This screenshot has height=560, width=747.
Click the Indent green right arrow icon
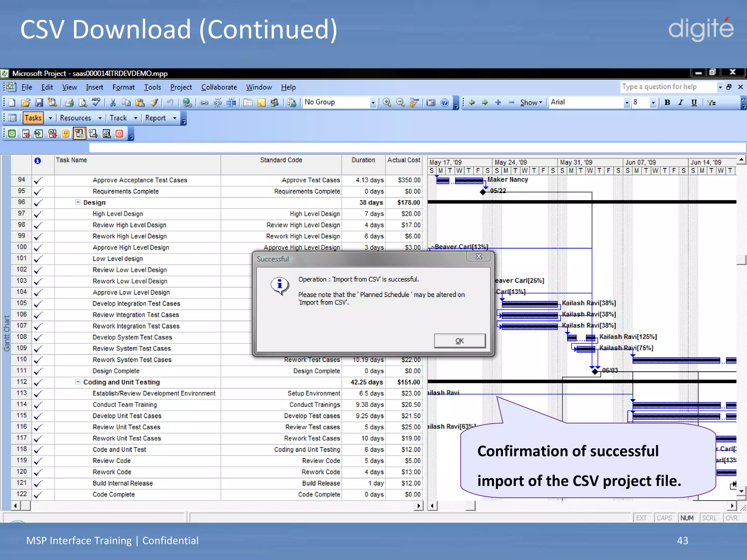[485, 102]
